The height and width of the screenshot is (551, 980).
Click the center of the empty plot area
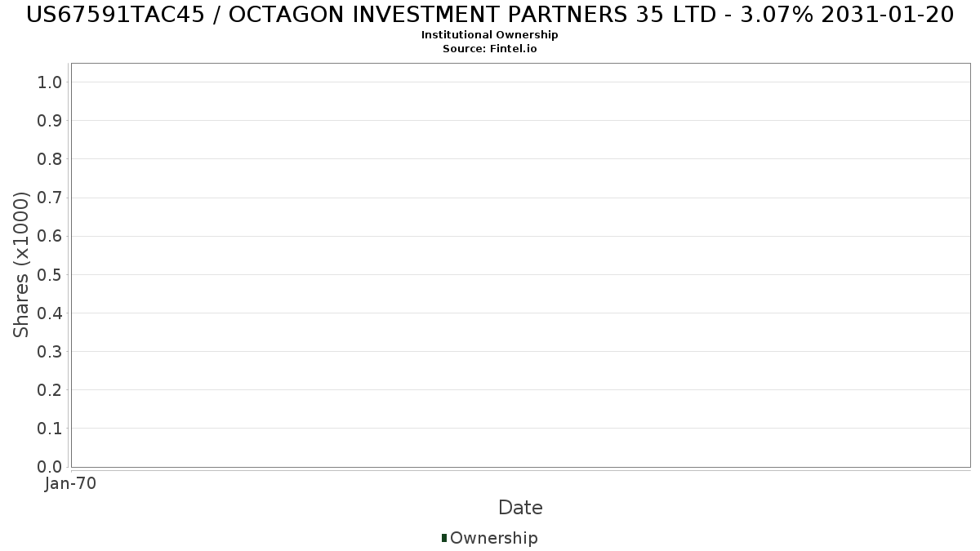coord(520,265)
